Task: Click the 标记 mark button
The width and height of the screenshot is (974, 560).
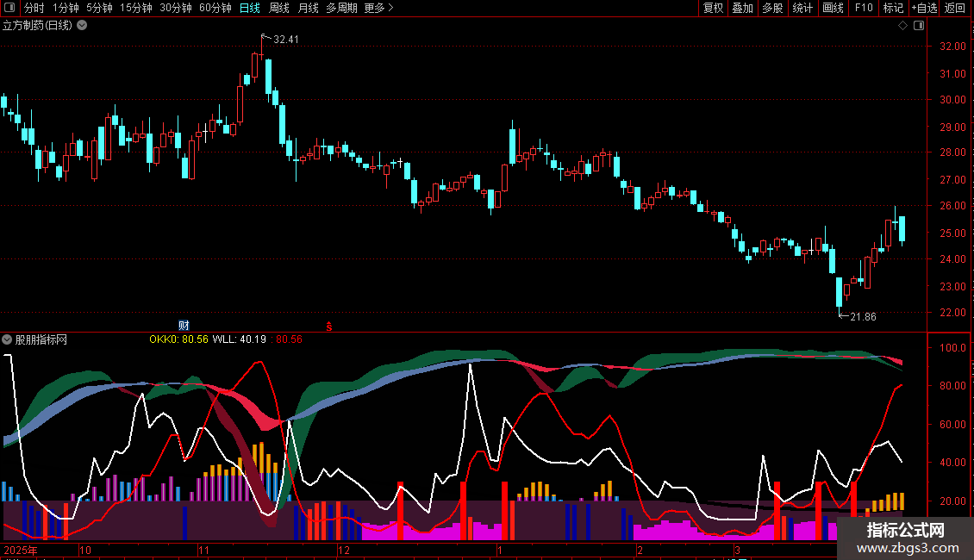Action: 893,8
